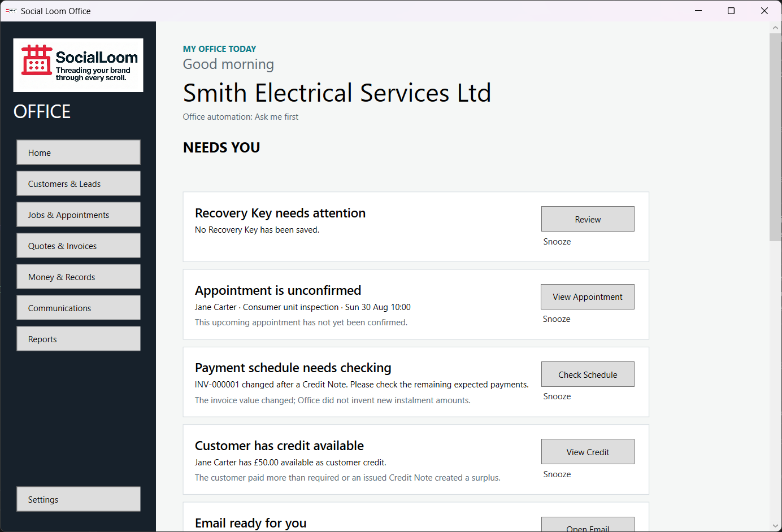Click the 'Customer has credit available' heading
The width and height of the screenshot is (782, 532).
point(279,446)
